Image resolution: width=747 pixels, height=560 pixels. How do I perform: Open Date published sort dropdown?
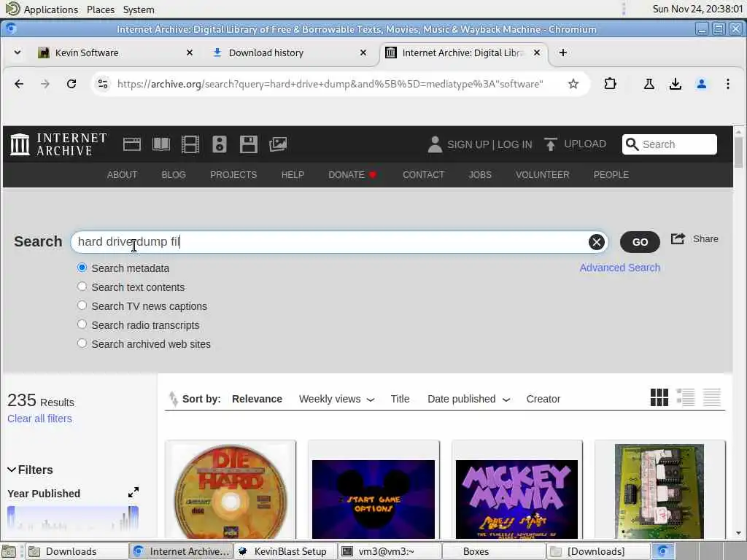coord(468,399)
